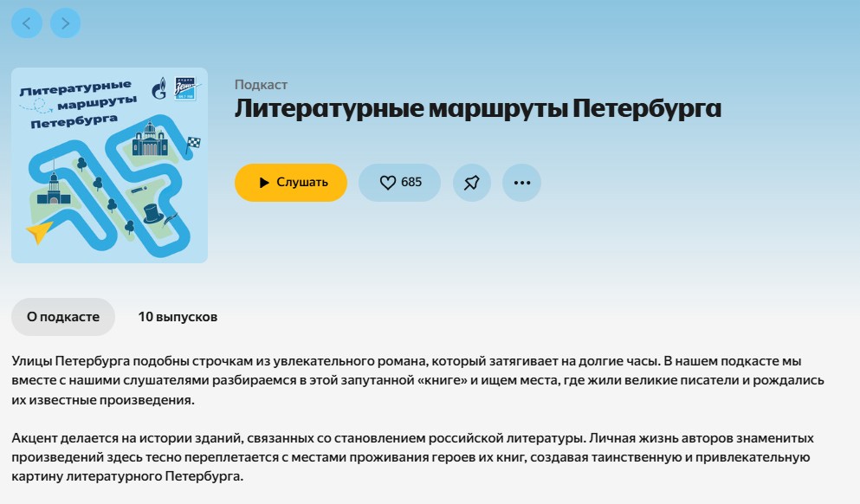The height and width of the screenshot is (504, 860).
Task: Pin the podcast with the pushpin icon
Action: tap(472, 183)
